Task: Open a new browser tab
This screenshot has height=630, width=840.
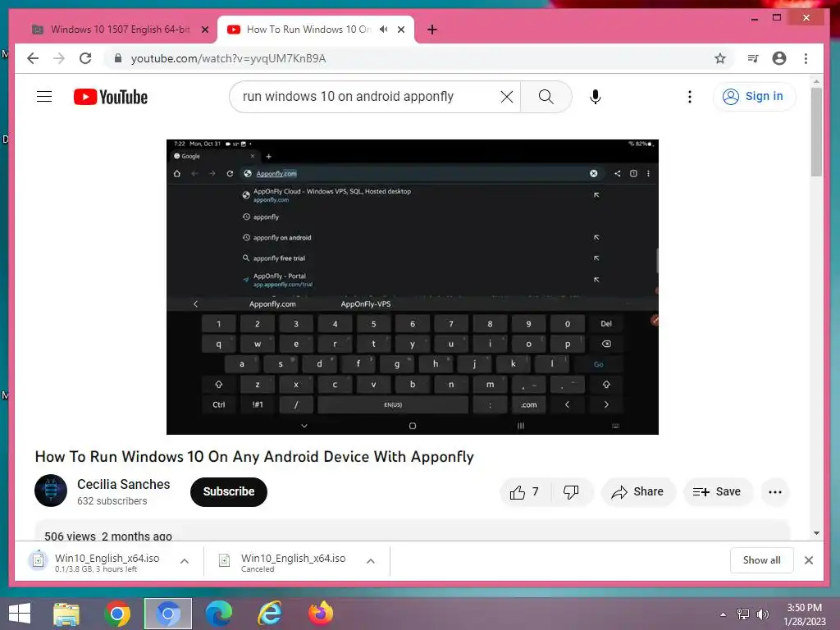Action: (432, 30)
